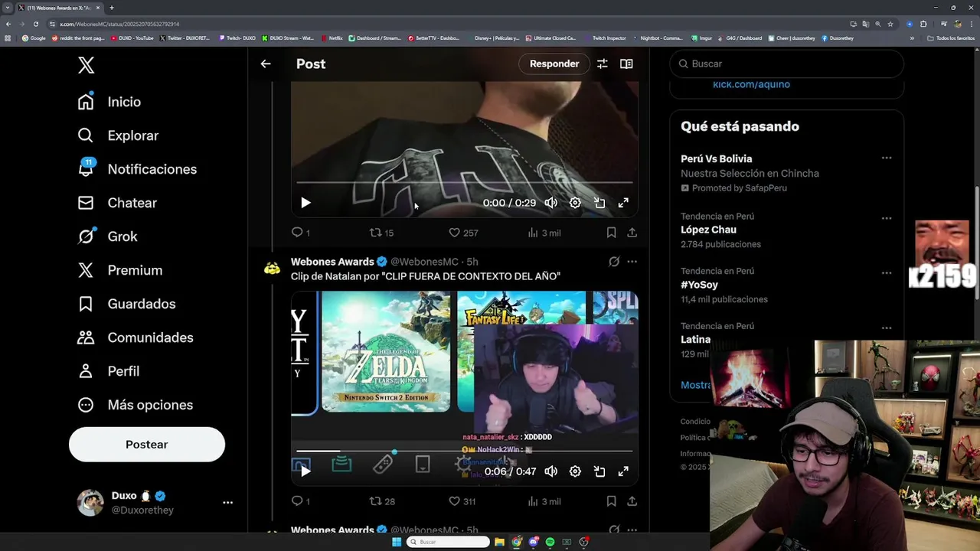
Task: Repost the post with 28 reposts
Action: 381,501
